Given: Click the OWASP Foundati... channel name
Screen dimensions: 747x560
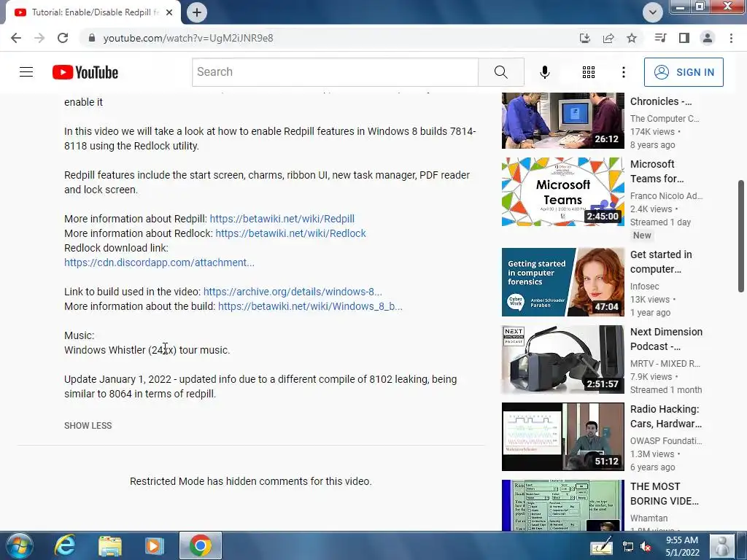Looking at the screenshot, I should [666, 441].
